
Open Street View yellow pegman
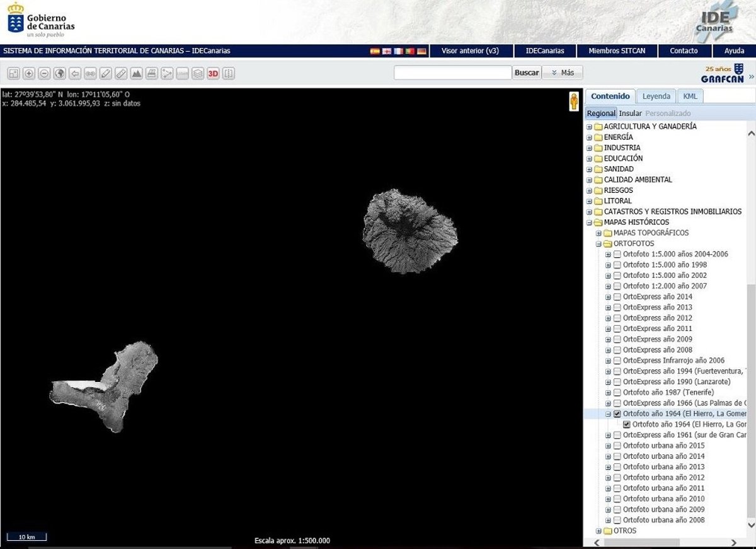pos(573,102)
